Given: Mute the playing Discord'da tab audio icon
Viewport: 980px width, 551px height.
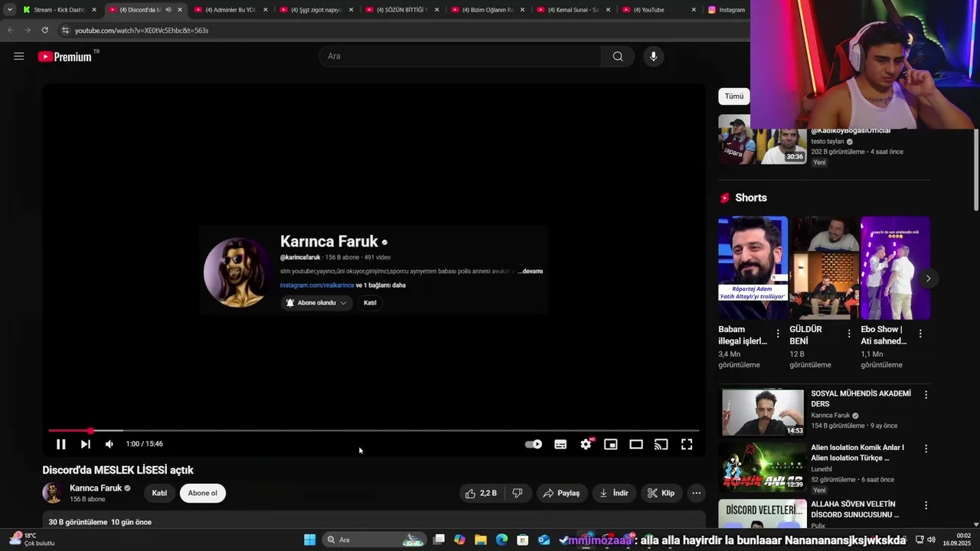Looking at the screenshot, I should tap(168, 10).
